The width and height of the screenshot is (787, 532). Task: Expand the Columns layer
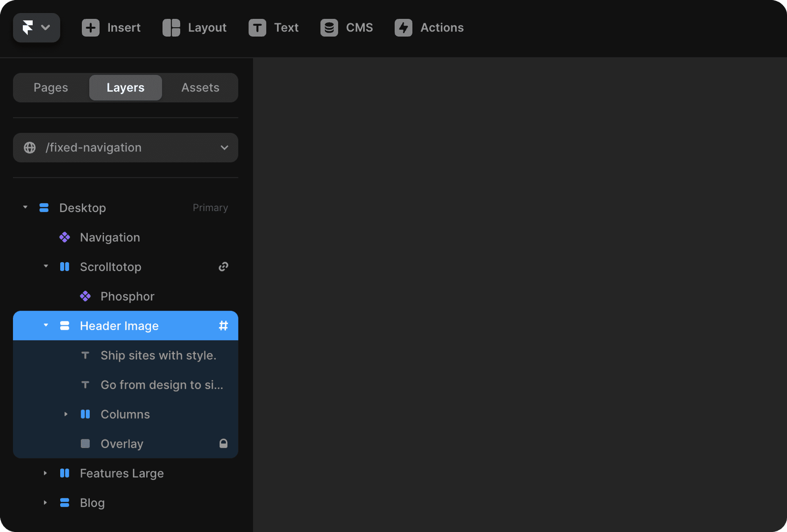(x=66, y=414)
